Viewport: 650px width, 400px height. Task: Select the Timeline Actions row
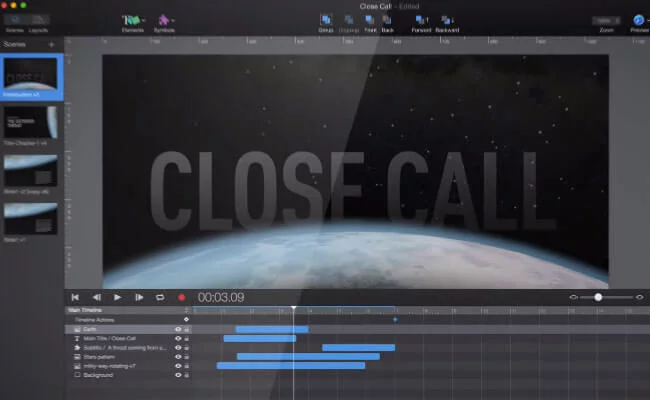tap(129, 320)
